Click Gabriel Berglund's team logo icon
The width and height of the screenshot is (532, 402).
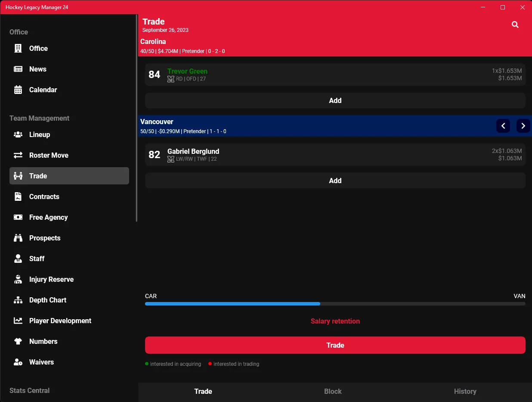pos(171,159)
